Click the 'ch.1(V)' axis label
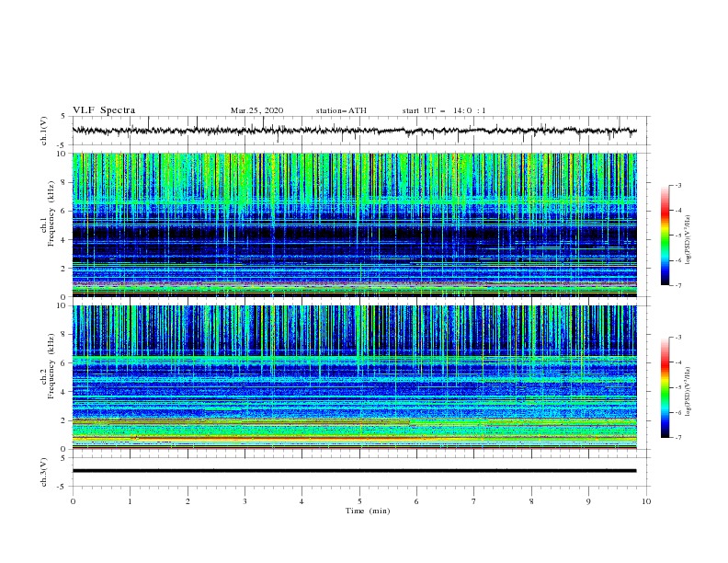Screen dimensions: 728x563 click(x=44, y=131)
